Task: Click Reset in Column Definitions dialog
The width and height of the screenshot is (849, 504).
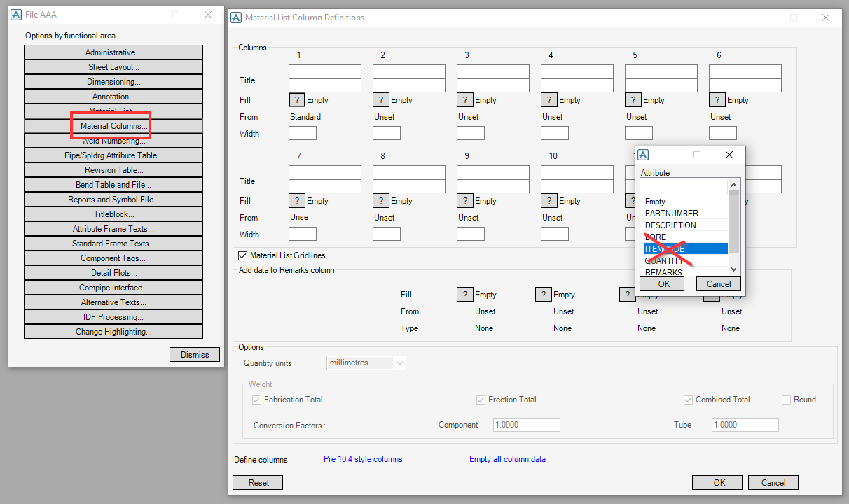Action: pyautogui.click(x=258, y=483)
